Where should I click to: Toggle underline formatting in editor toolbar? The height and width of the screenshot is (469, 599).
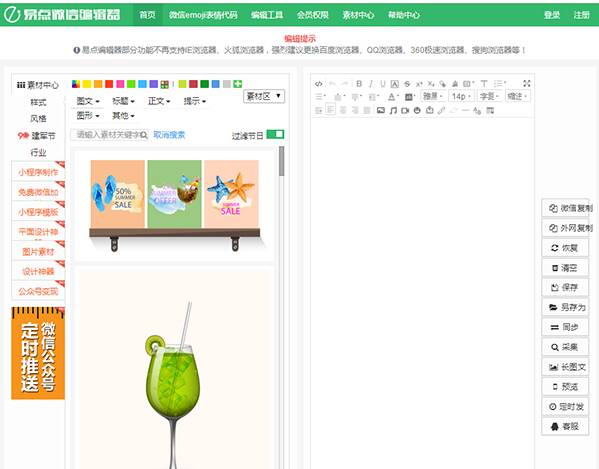[382, 84]
